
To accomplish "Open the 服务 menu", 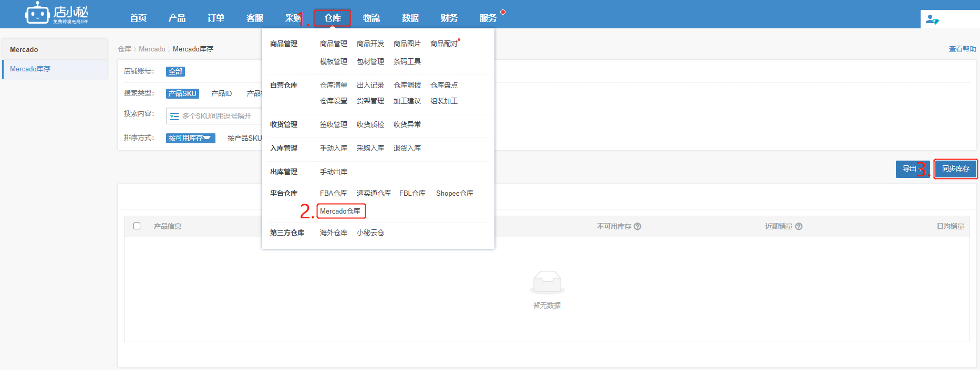I will 488,18.
